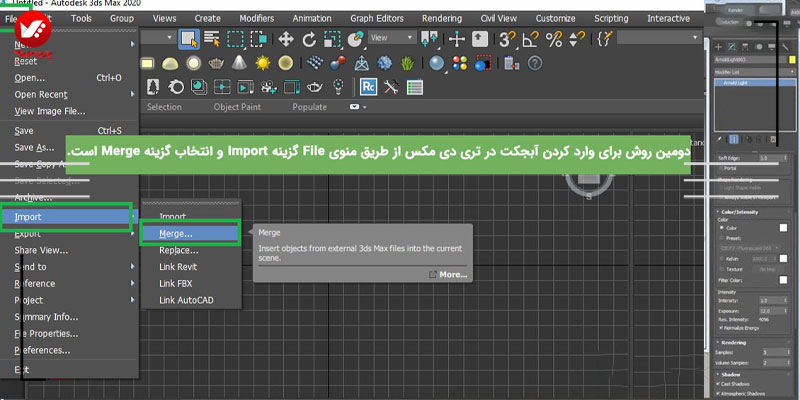Toggle the Angle Snap icon

coord(531,39)
